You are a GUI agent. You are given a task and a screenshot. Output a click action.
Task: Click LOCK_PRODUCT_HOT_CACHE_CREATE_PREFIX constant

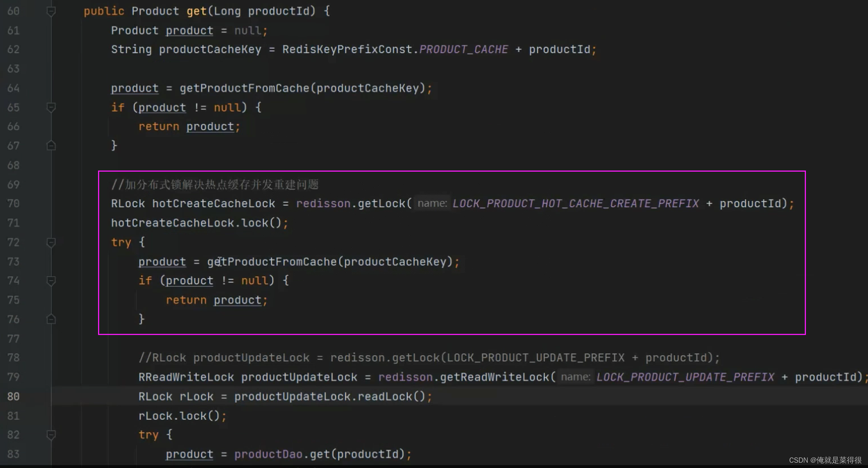(x=576, y=203)
